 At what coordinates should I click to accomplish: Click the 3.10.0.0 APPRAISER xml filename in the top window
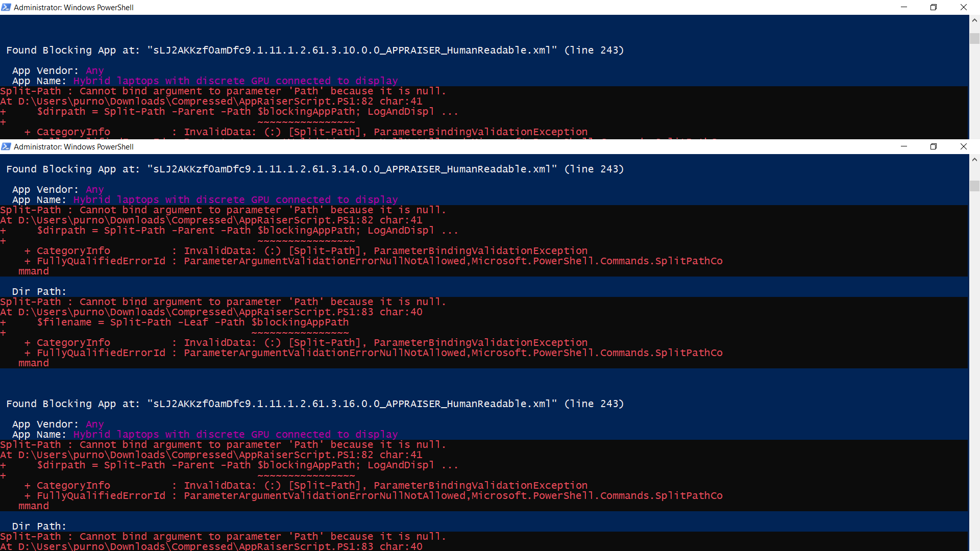[352, 50]
